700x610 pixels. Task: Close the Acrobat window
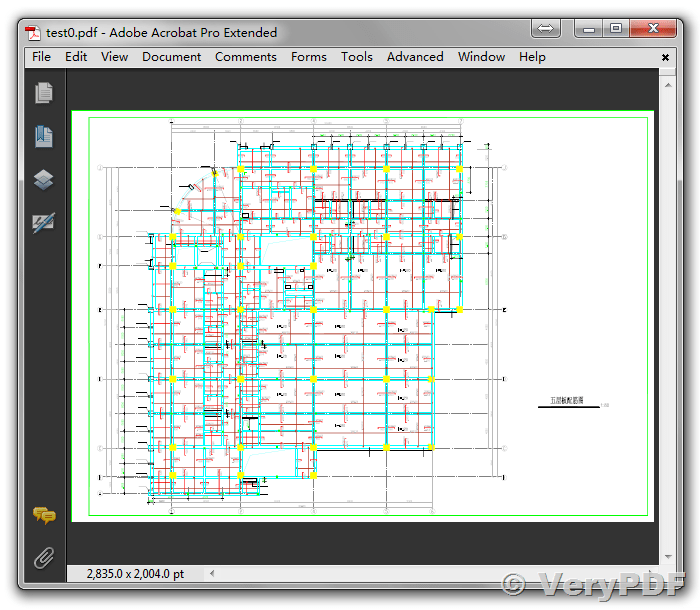653,29
